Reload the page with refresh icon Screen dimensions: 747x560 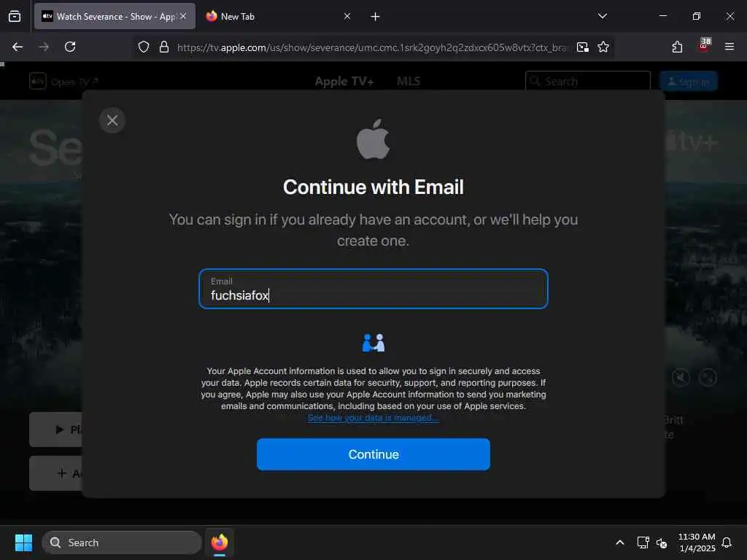click(70, 47)
